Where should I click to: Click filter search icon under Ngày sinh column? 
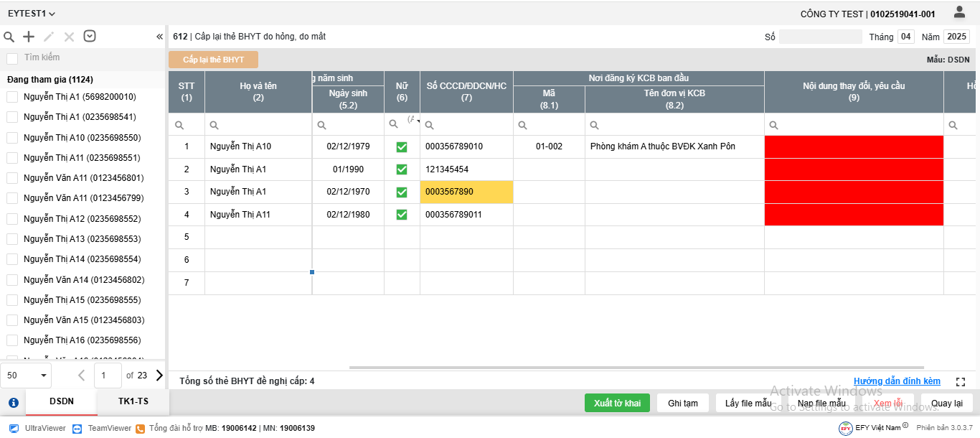321,125
